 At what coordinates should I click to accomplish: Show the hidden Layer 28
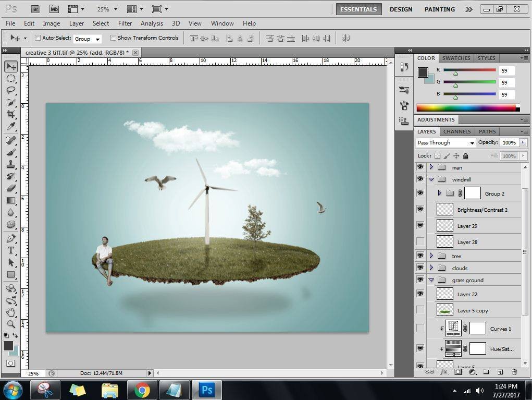click(420, 241)
